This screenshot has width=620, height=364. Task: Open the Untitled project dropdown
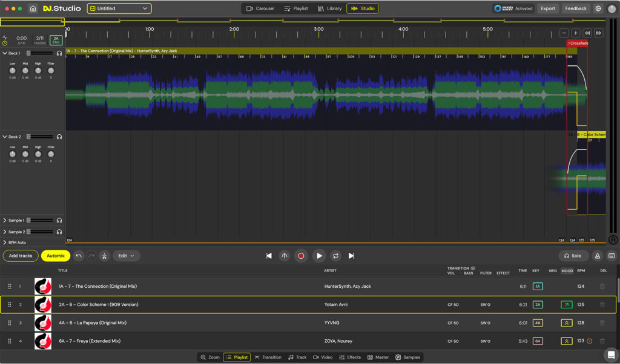[x=119, y=8]
